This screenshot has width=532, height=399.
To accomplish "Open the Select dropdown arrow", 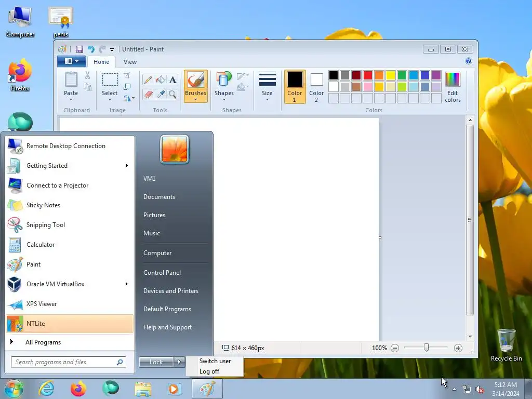I will 110,99.
